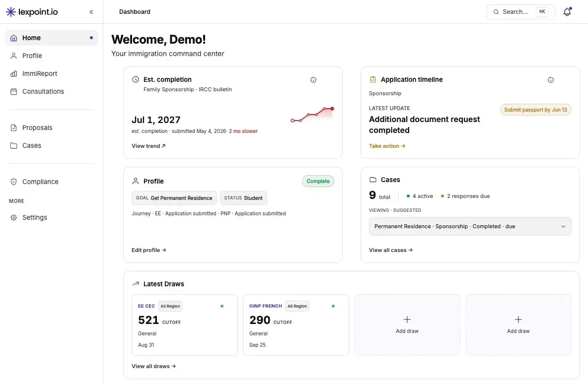
Task: Click the lexpoint.io asterisk logo
Action: tap(11, 12)
